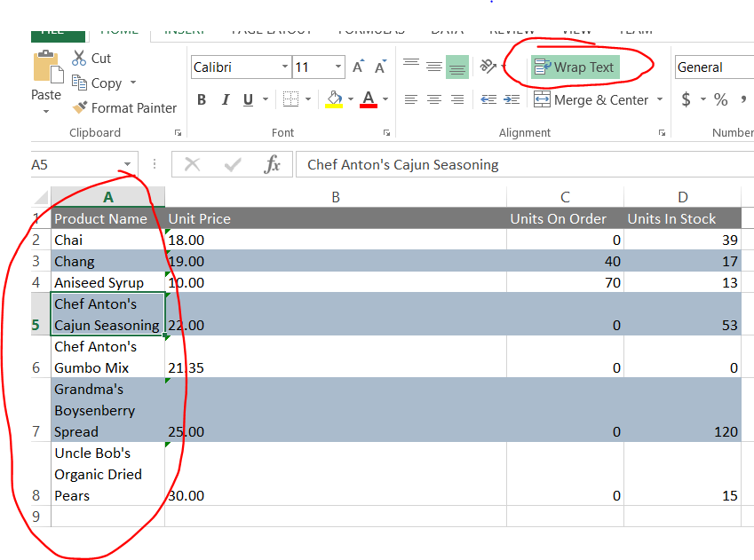The width and height of the screenshot is (754, 560).
Task: Switch to the INSERT ribbon tab
Action: pos(184,29)
